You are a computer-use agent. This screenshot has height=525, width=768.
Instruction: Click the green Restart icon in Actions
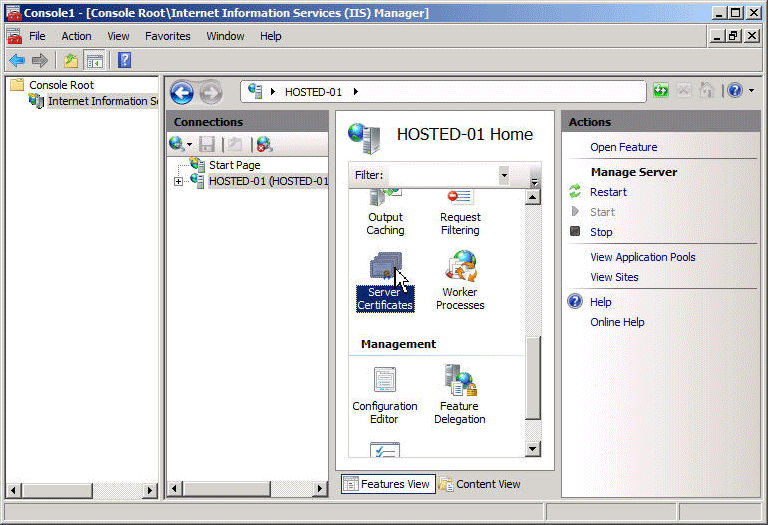point(575,191)
